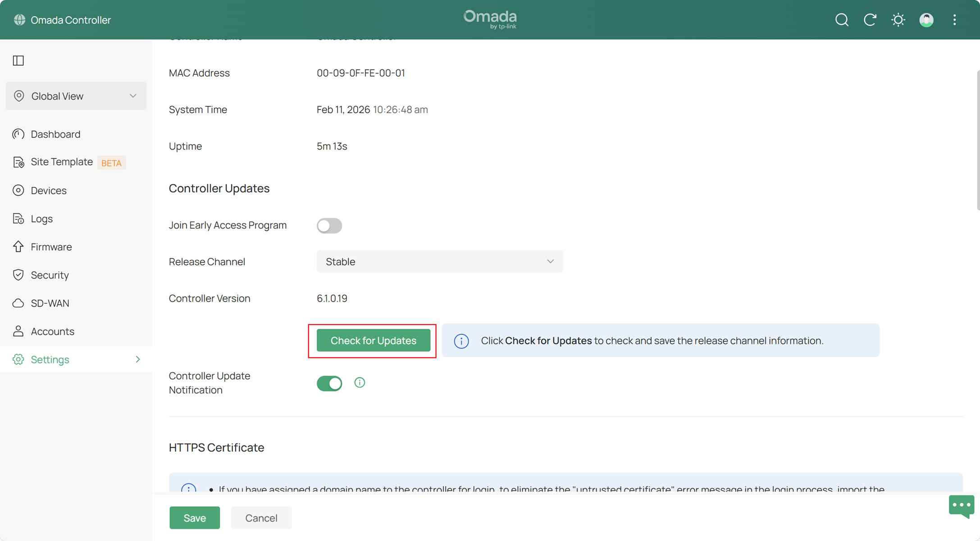Open the three-dot more options menu
980x541 pixels.
(x=954, y=20)
